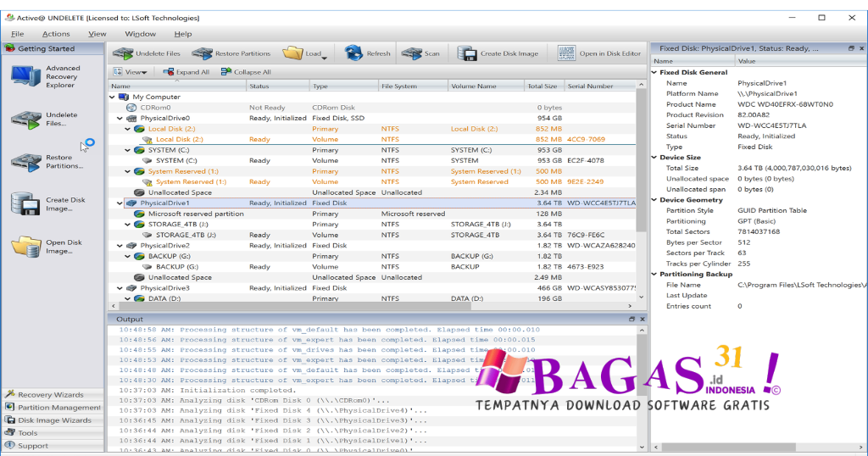Collapse the Device Size section
This screenshot has width=868, height=456.
[654, 158]
